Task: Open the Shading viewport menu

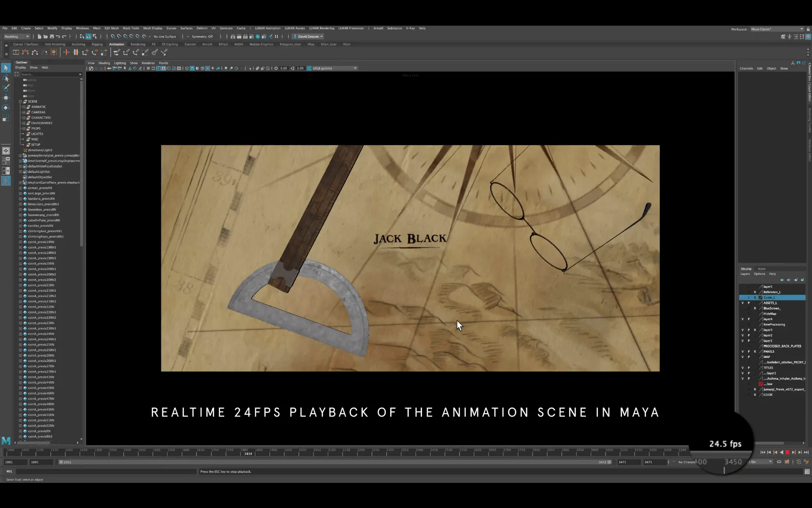Action: [x=104, y=63]
